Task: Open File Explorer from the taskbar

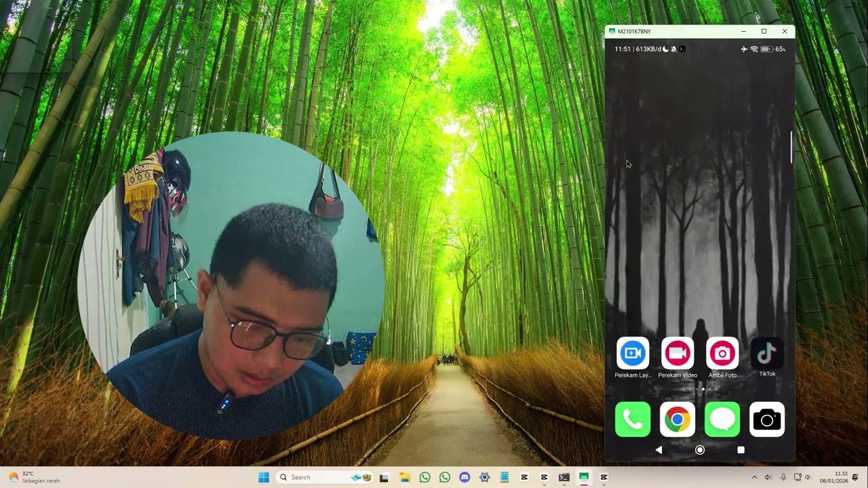Action: click(x=405, y=477)
